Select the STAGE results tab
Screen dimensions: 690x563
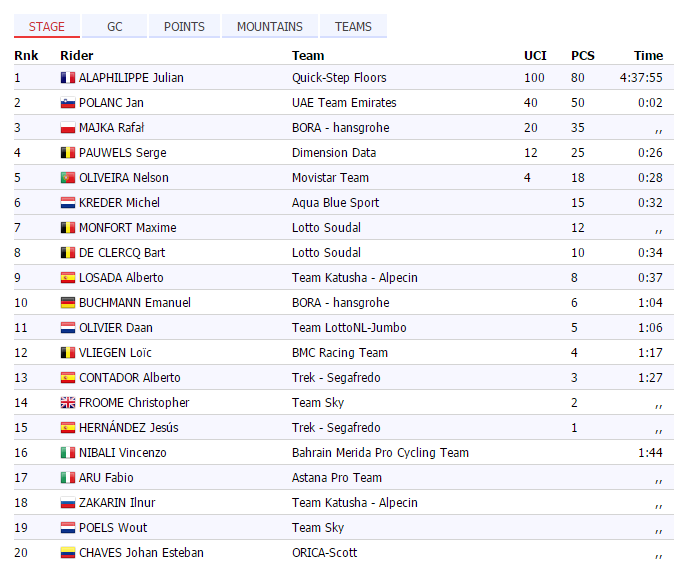click(47, 27)
